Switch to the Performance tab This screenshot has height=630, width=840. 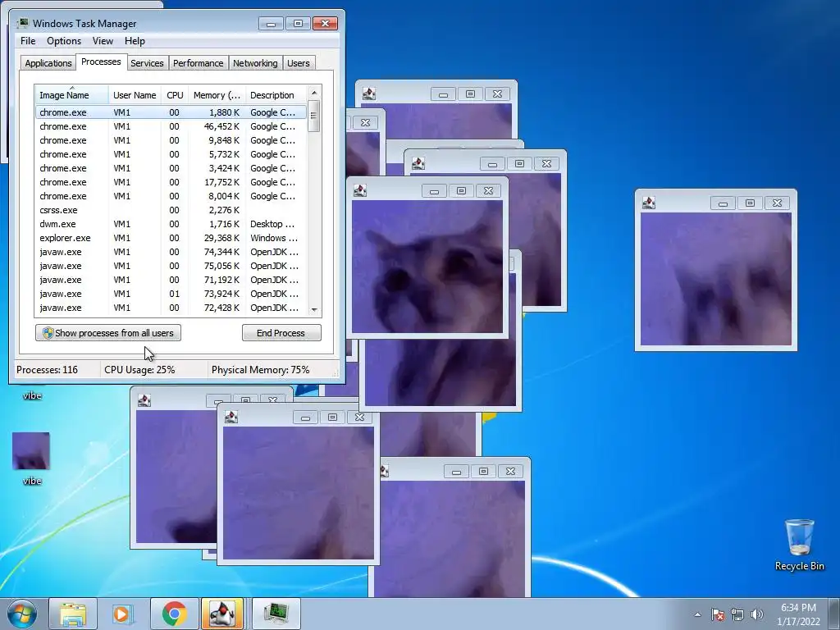coord(199,63)
